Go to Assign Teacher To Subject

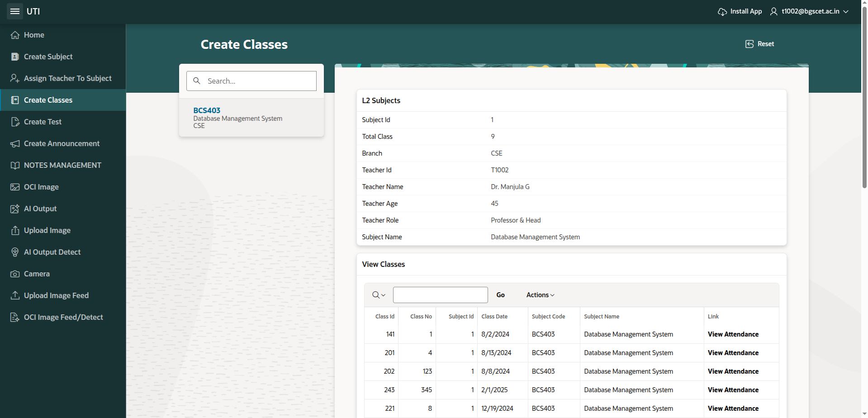(x=67, y=78)
